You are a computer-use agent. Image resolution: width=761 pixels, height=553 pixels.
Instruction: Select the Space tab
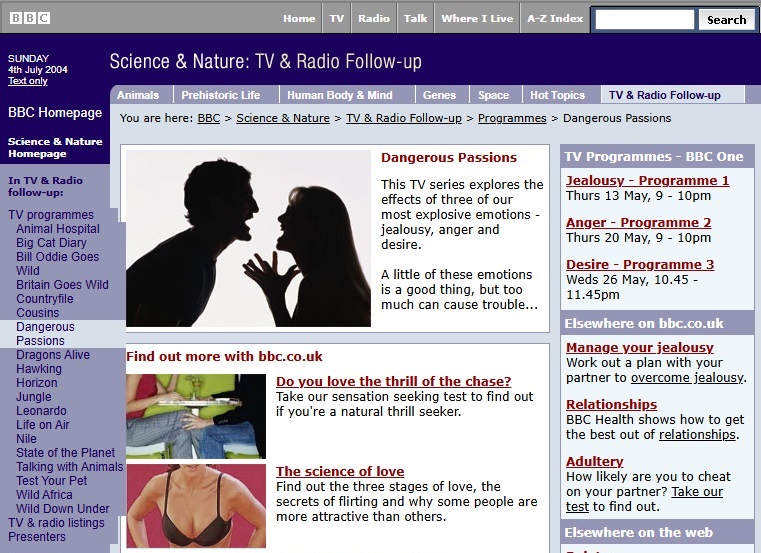494,95
